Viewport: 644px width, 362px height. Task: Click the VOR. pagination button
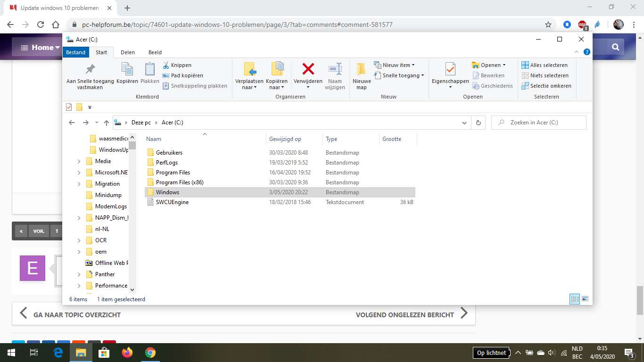[x=39, y=231]
